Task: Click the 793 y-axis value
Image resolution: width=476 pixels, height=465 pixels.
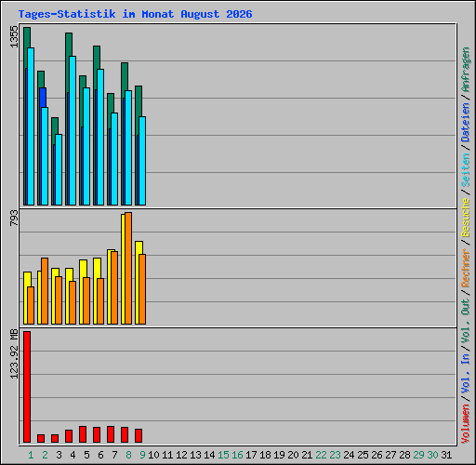Action: (14, 218)
